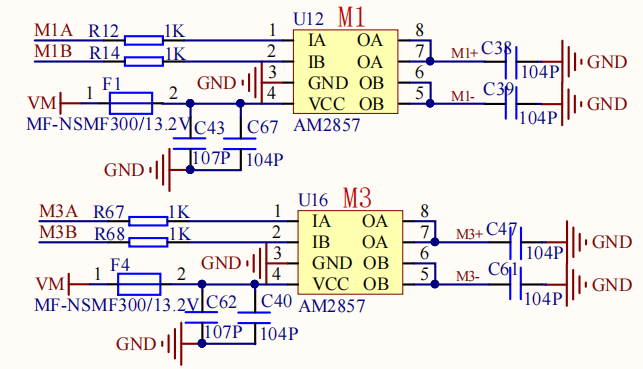643x369 pixels.
Task: Click GND symbol at U16 pin 3
Action: pyautogui.click(x=257, y=263)
